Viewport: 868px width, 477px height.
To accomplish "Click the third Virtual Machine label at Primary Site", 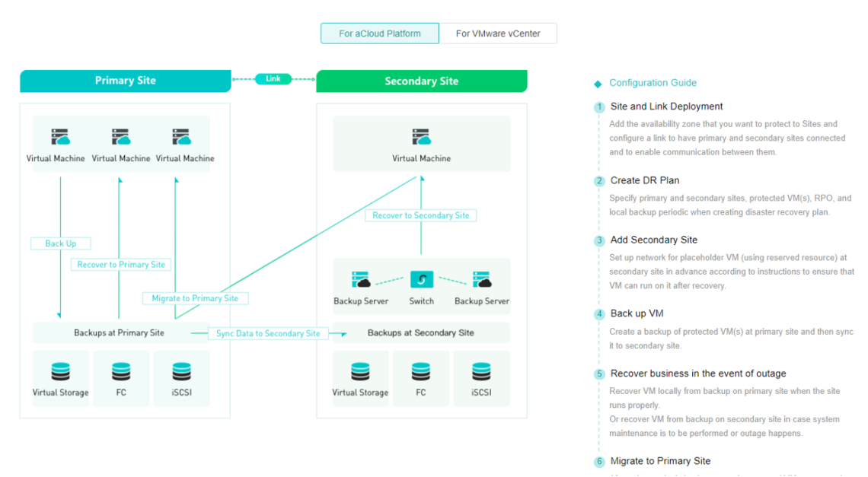I will click(185, 158).
